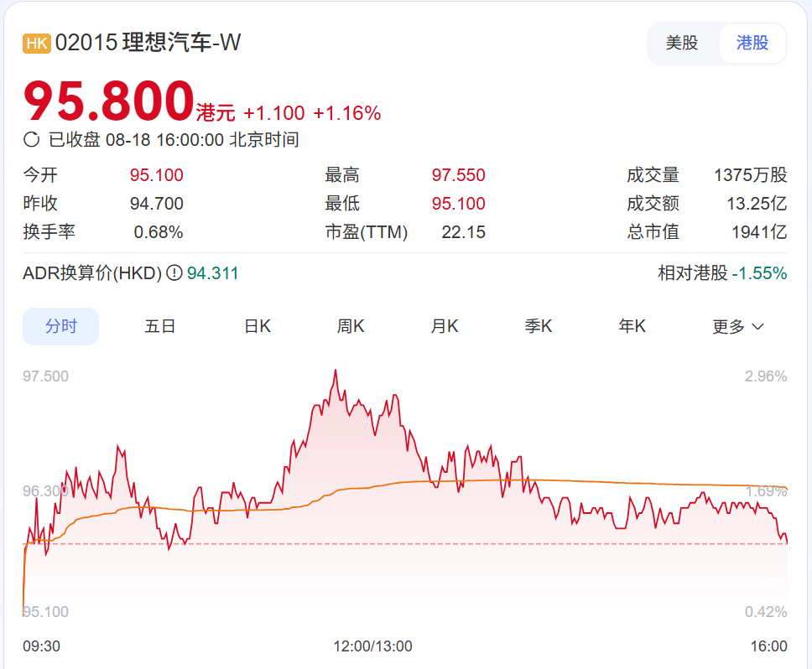Click the current price 95.800
This screenshot has width=812, height=669.
pos(109,101)
